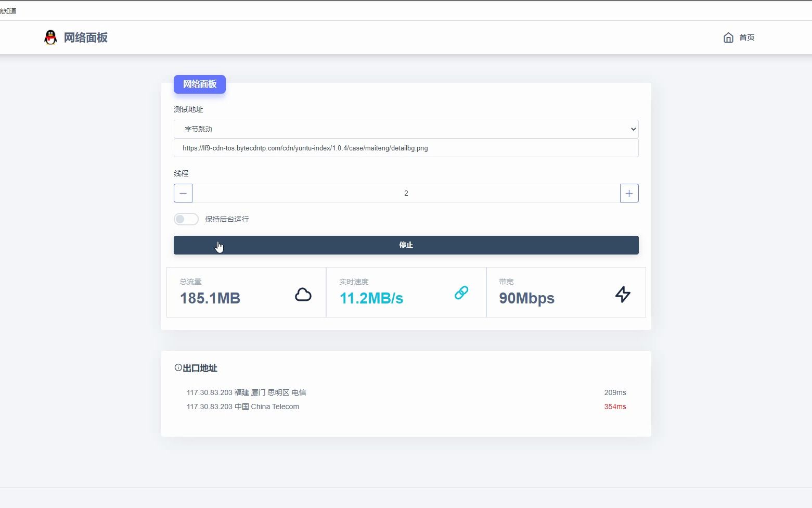
Task: Click the thread count value field
Action: (x=406, y=193)
